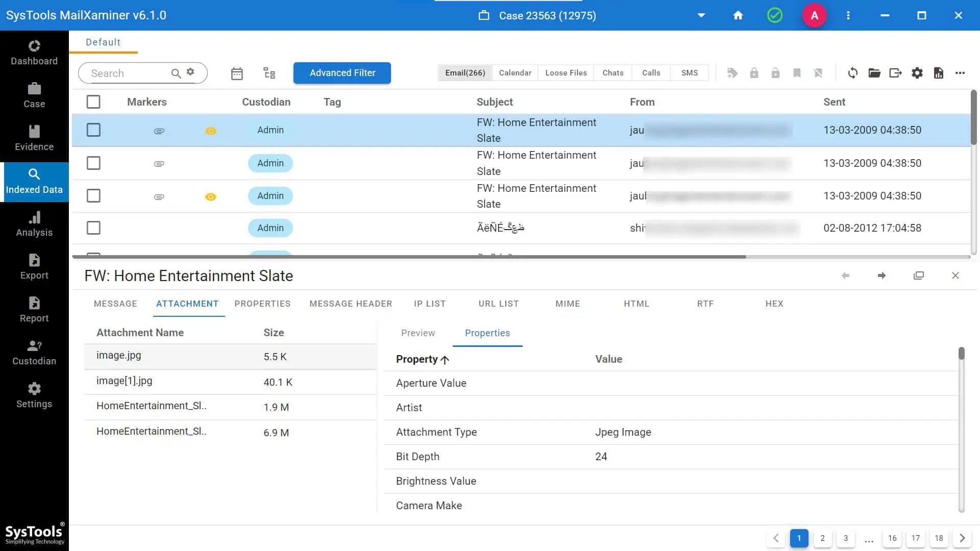Switch to attachment Preview tab
Screen dimensions: 980x551
coord(418,333)
